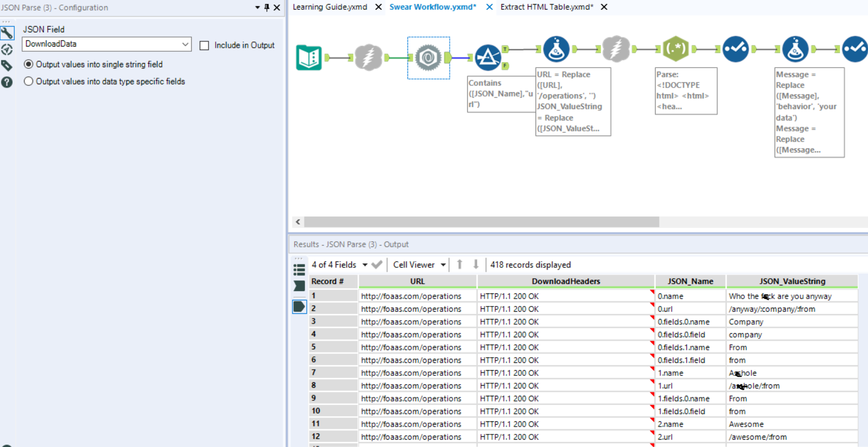Screen dimensions: 868x447
Task: Show metadata list view in Results panel
Action: click(x=299, y=270)
